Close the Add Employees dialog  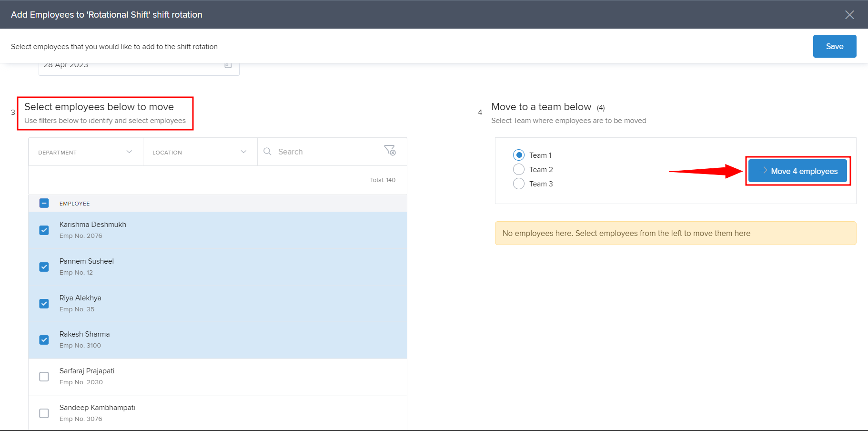click(x=849, y=15)
